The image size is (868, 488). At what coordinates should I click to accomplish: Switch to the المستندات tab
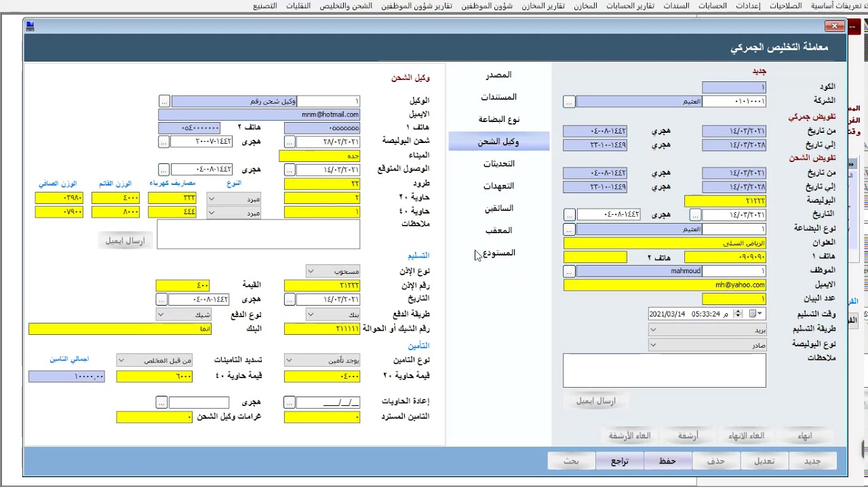pos(498,98)
